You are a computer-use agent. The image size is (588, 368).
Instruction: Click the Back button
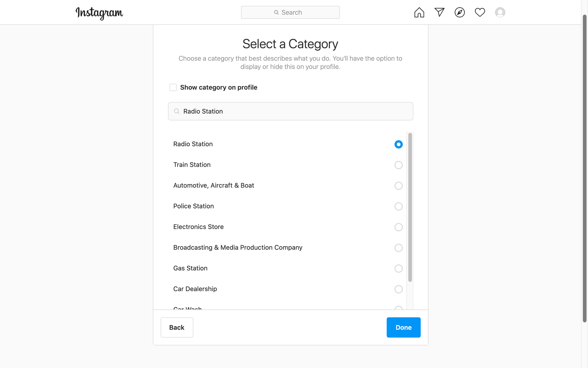click(x=176, y=327)
